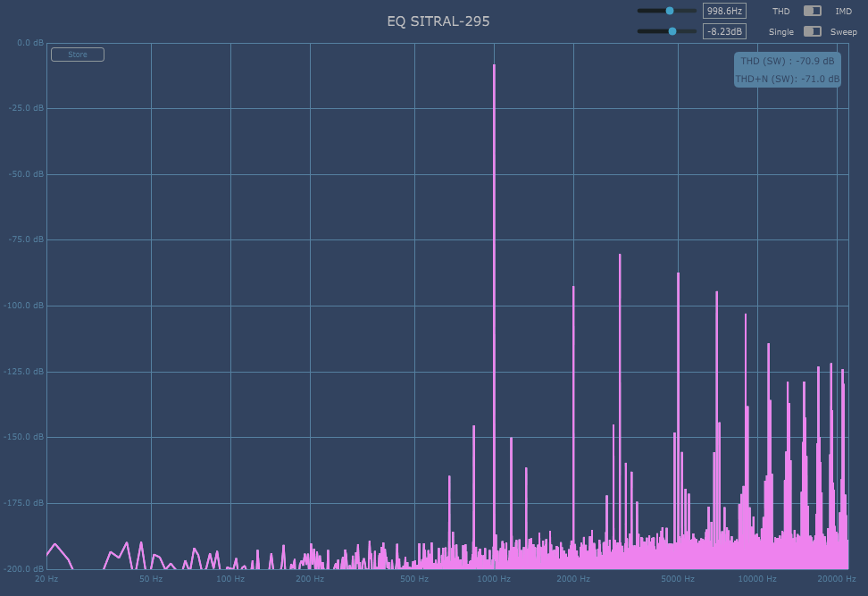The image size is (868, 596).
Task: Click the 0.0 dB y-axis label
Action: click(30, 43)
